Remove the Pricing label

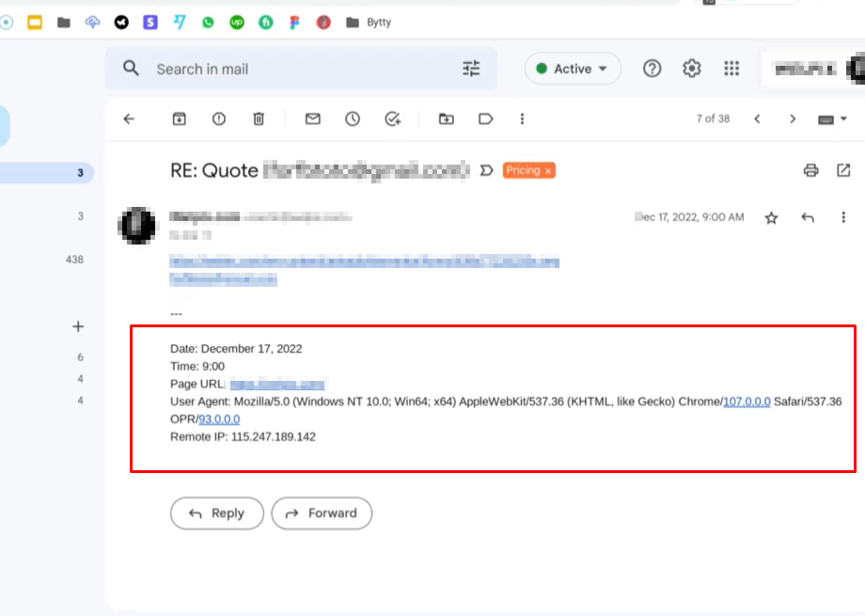[547, 170]
